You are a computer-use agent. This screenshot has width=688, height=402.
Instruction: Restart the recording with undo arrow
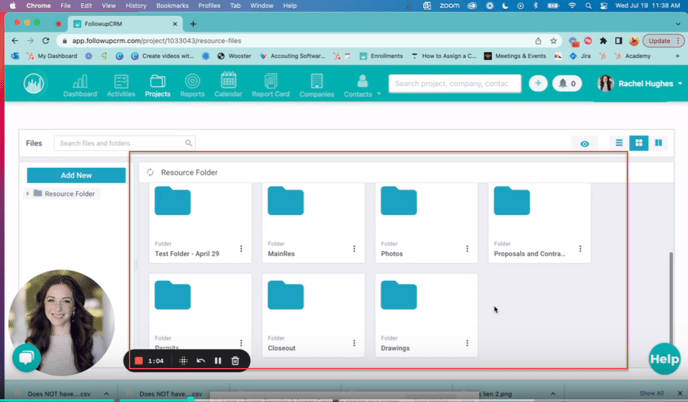201,361
